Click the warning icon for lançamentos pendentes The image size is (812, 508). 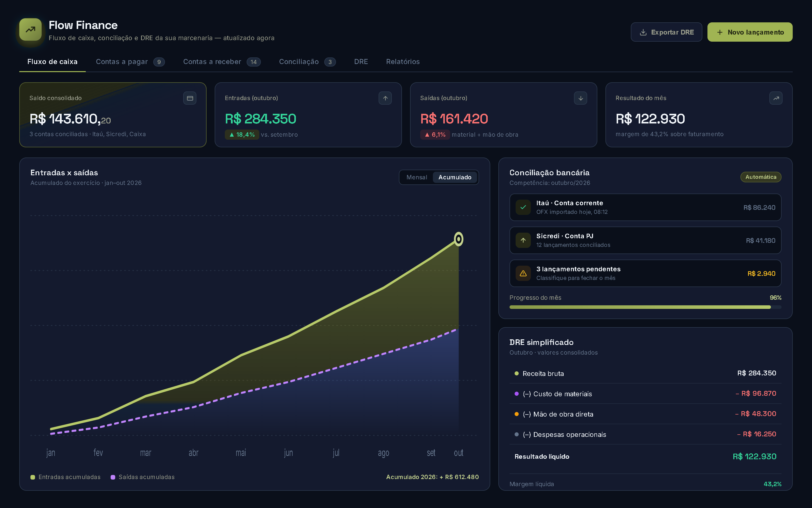(x=523, y=274)
